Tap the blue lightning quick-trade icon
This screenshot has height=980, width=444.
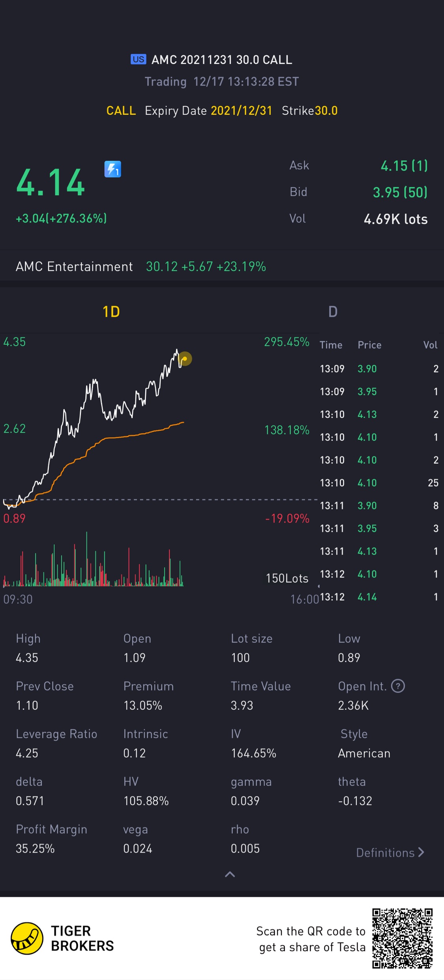112,169
